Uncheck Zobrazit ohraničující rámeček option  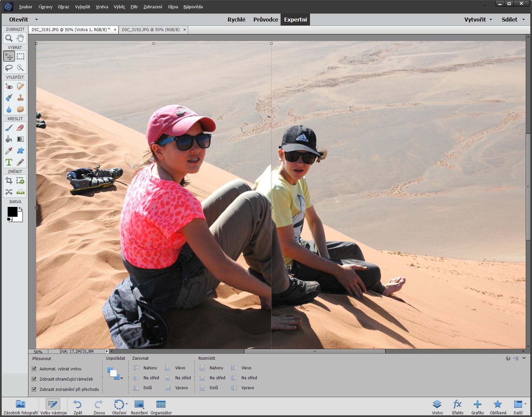(x=34, y=379)
